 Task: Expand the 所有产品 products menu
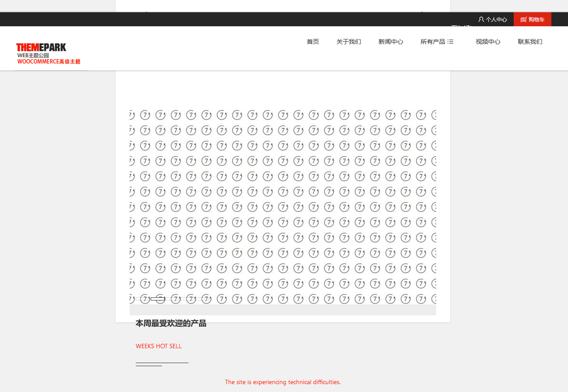pos(433,42)
